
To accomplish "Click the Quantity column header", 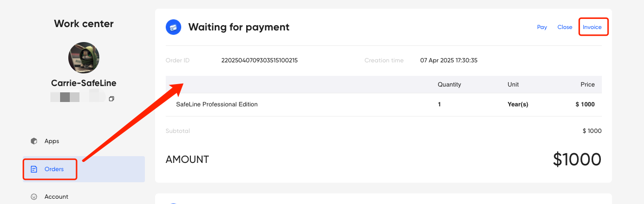I will [x=449, y=85].
